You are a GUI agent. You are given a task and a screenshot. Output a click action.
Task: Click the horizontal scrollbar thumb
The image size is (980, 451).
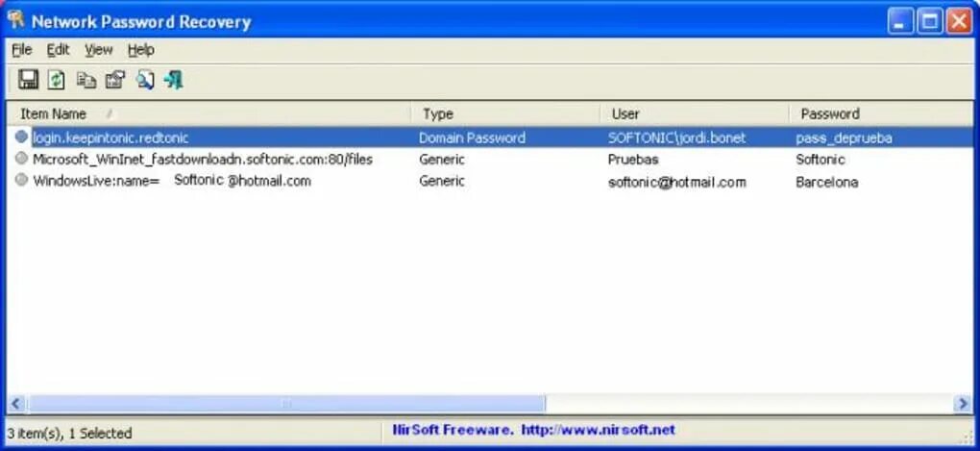[285, 404]
